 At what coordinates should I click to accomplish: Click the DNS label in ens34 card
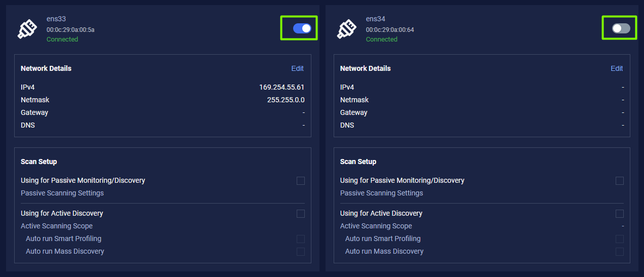tap(347, 125)
